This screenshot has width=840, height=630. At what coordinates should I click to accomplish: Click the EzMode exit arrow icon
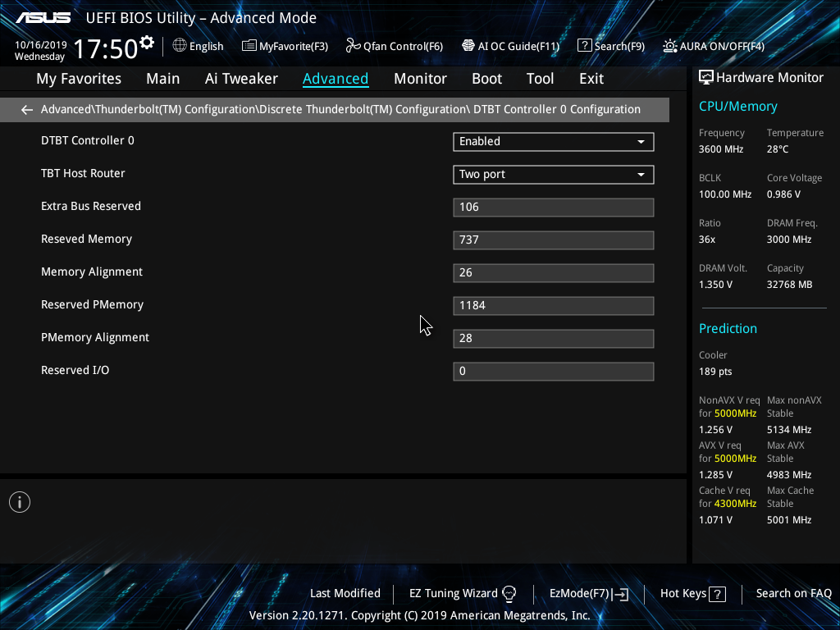coord(620,594)
